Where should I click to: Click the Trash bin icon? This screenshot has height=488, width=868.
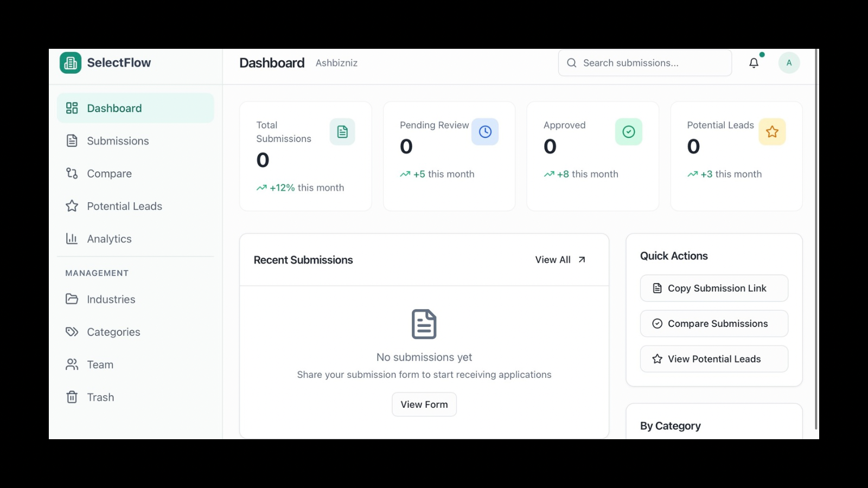click(x=72, y=397)
